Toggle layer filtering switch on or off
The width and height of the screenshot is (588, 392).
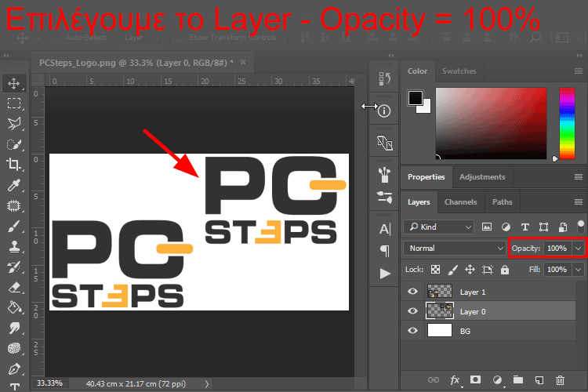pyautogui.click(x=580, y=227)
